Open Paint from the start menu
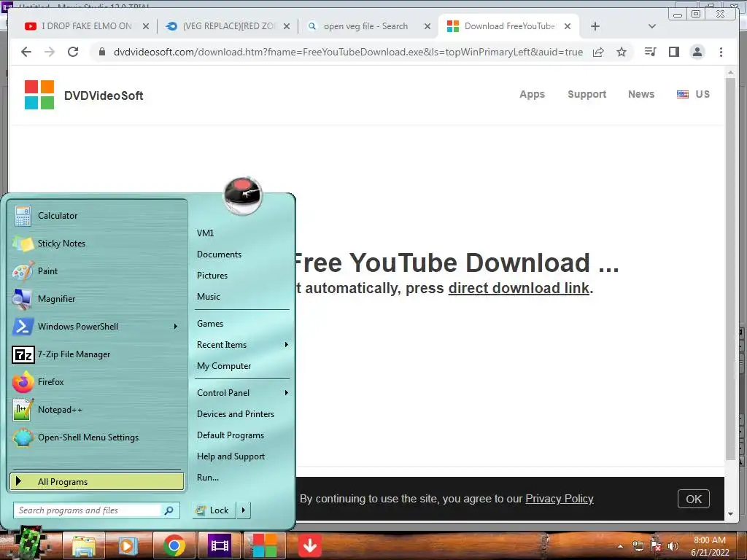This screenshot has height=560, width=747. point(97,271)
